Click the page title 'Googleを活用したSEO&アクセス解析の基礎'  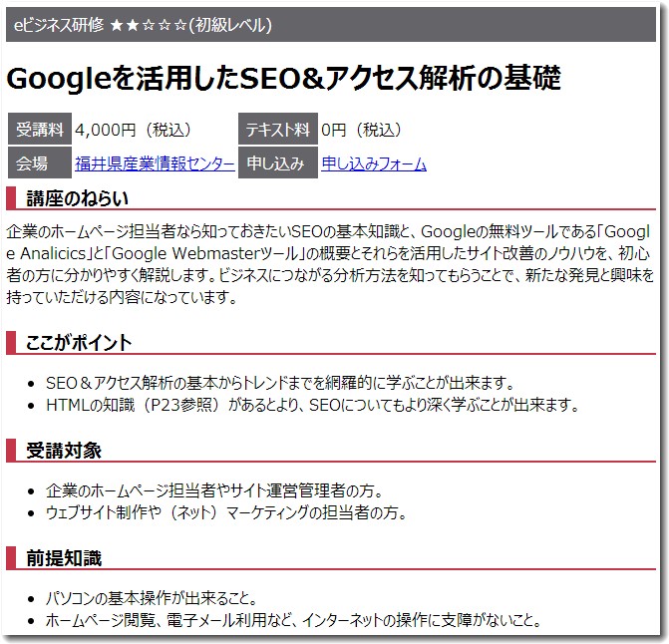pos(284,78)
